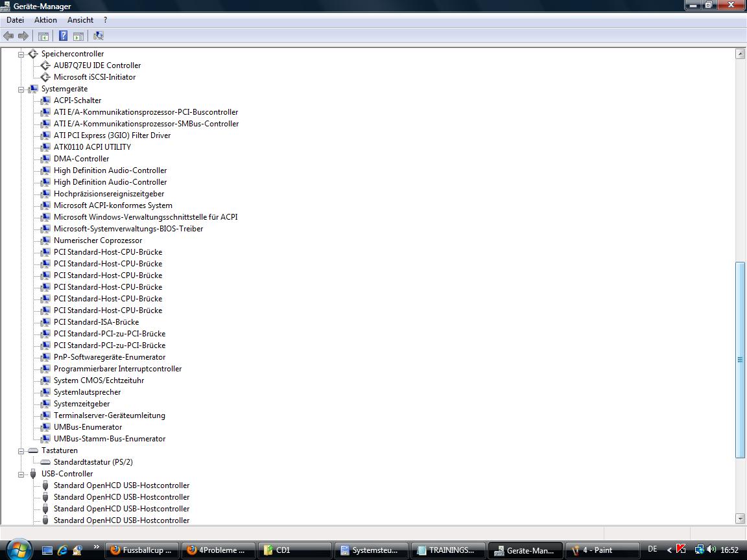Select PnP-Softwaregeräte-Enumerator
Image resolution: width=747 pixels, height=560 pixels.
click(110, 357)
